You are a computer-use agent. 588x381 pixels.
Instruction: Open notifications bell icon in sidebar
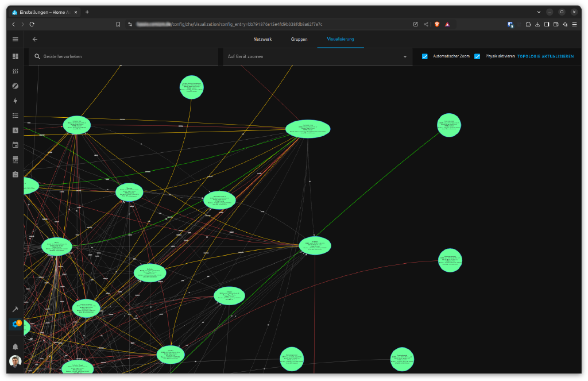[16, 347]
